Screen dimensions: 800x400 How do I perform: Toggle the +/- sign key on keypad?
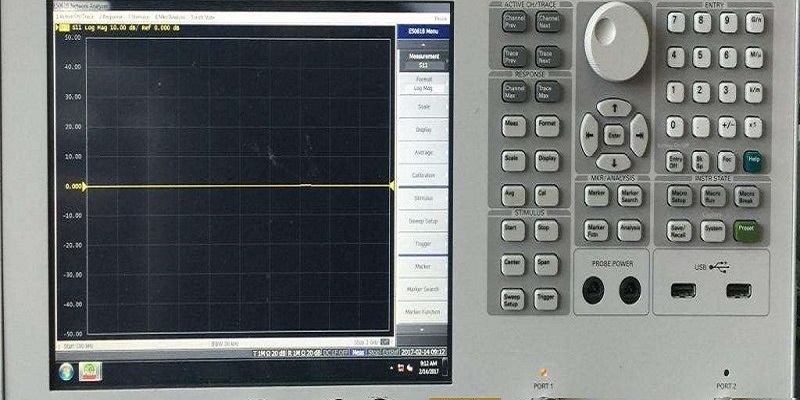[728, 127]
